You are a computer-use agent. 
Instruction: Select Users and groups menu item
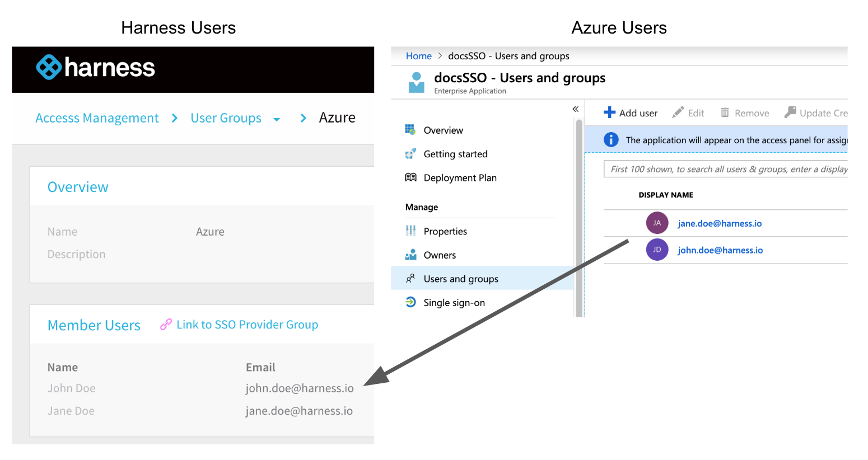click(482, 278)
